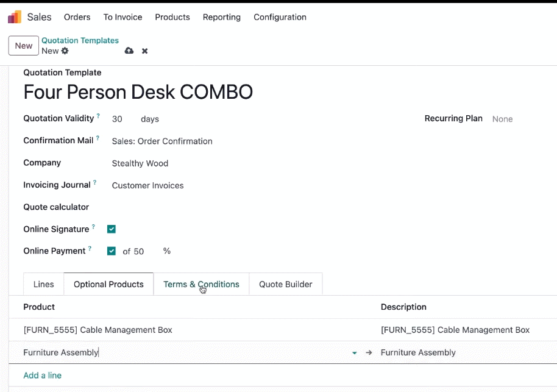Open the Reporting menu
557x392 pixels.
[x=222, y=17]
